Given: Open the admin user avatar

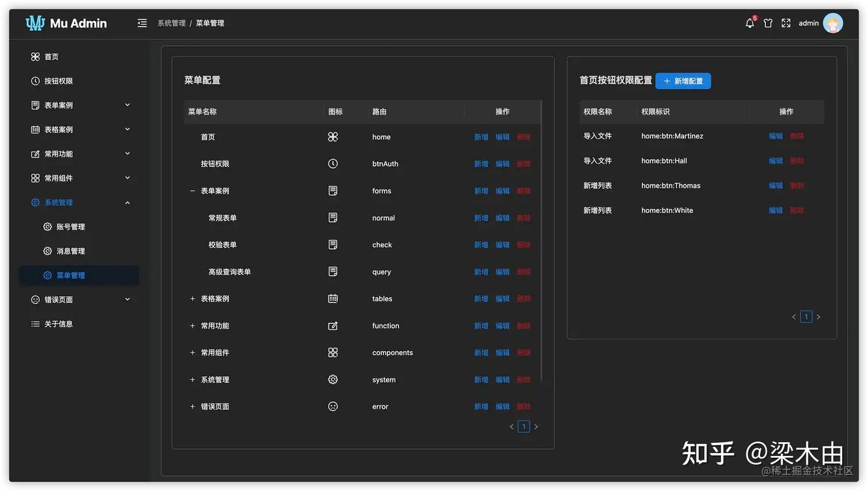Looking at the screenshot, I should pos(832,23).
